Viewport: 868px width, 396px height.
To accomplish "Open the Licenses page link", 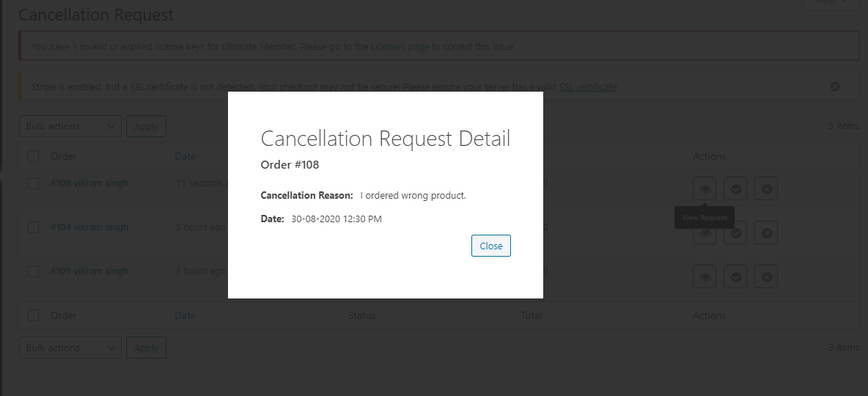I will (x=400, y=46).
